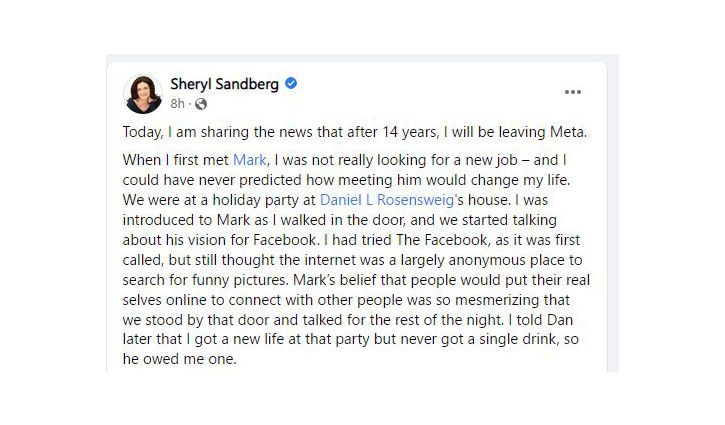This screenshot has width=725, height=425.
Task: Open the Mark mention link
Action: click(250, 159)
